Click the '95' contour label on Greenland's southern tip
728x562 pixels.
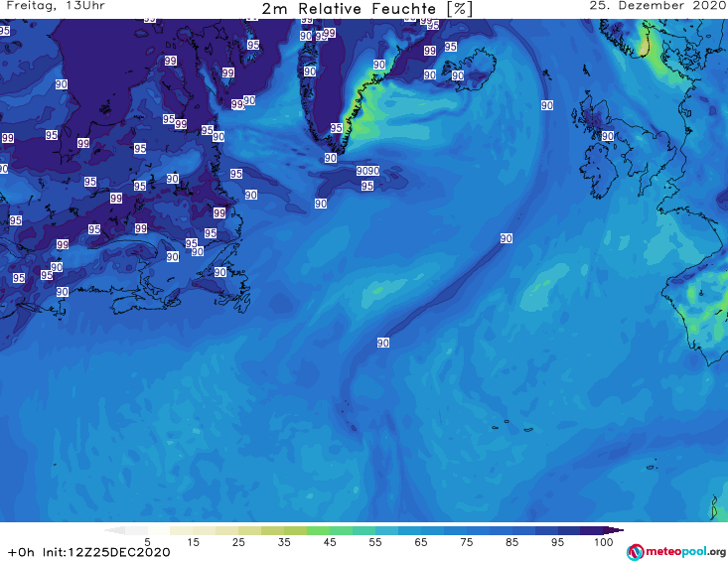[337, 128]
